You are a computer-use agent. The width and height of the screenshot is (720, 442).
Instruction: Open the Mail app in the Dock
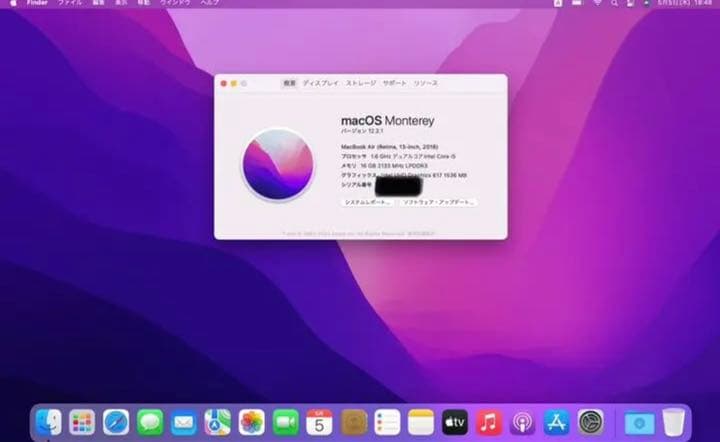[x=184, y=422]
